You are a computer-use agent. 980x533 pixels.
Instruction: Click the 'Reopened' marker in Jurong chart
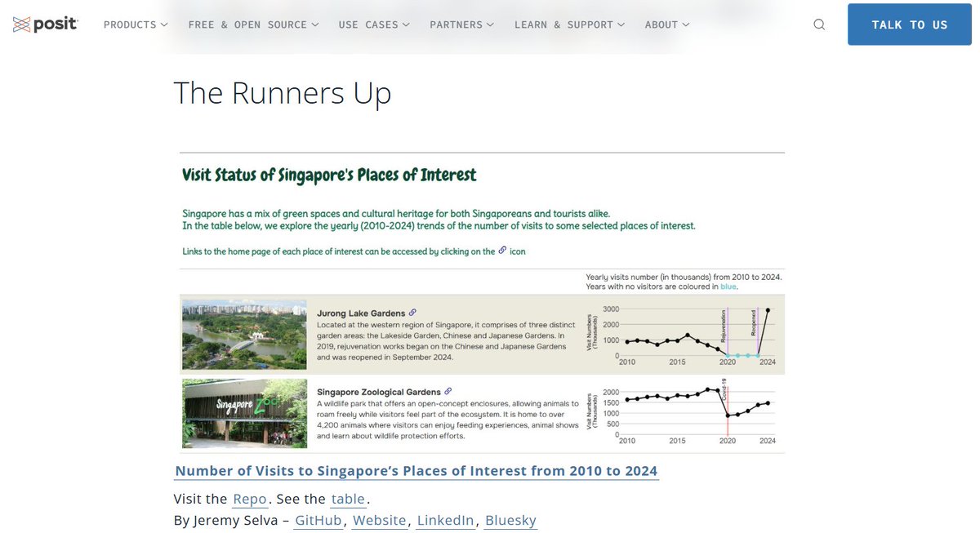tap(755, 325)
